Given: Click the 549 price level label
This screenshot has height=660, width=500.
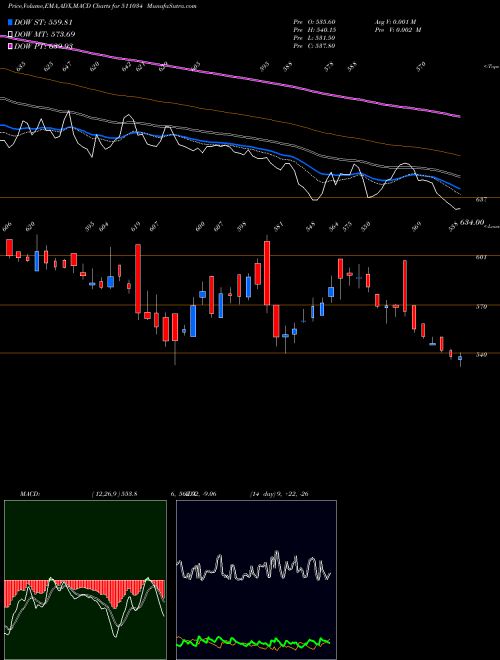Looking at the screenshot, I should (x=482, y=354).
